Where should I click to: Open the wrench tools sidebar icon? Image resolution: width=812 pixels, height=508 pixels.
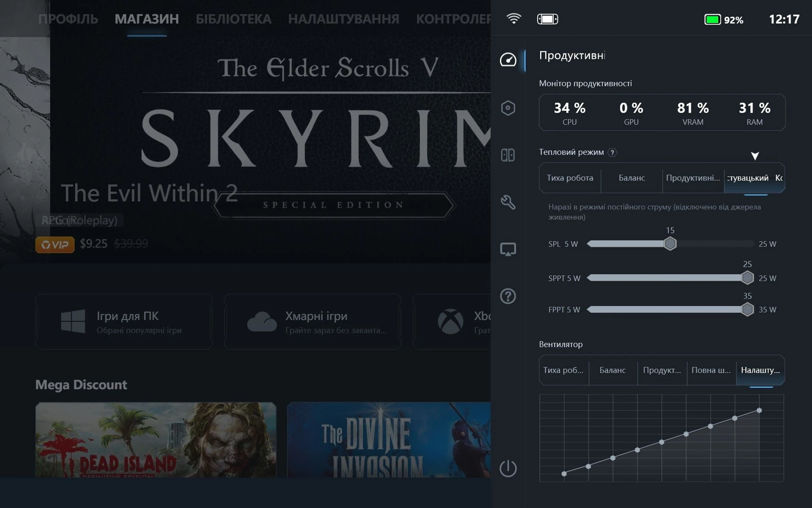click(x=508, y=202)
